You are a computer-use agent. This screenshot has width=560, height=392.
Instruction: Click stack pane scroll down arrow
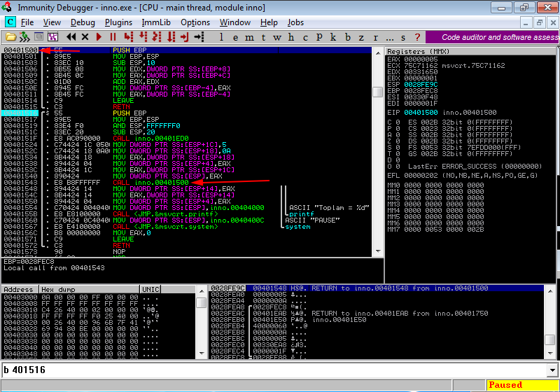[x=550, y=353]
